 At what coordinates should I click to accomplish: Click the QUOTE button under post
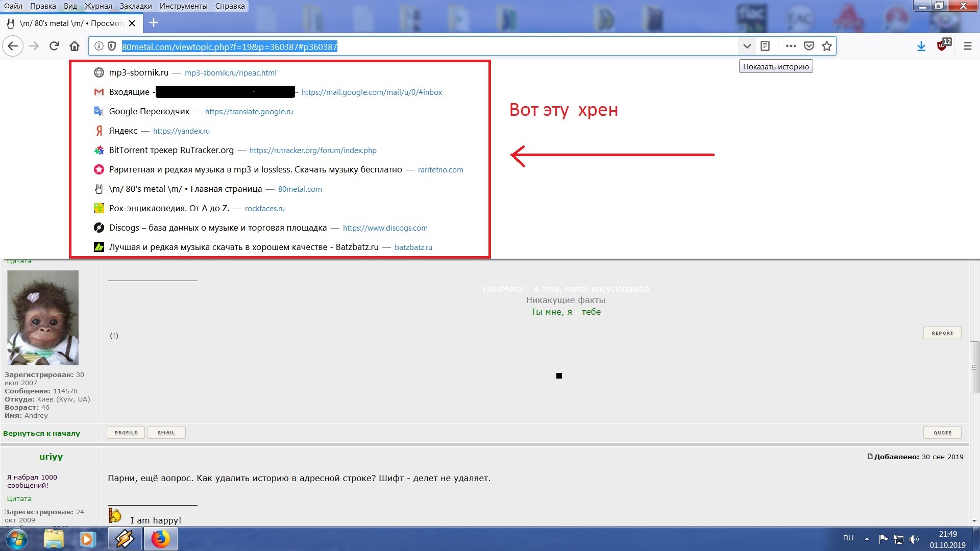click(x=942, y=433)
